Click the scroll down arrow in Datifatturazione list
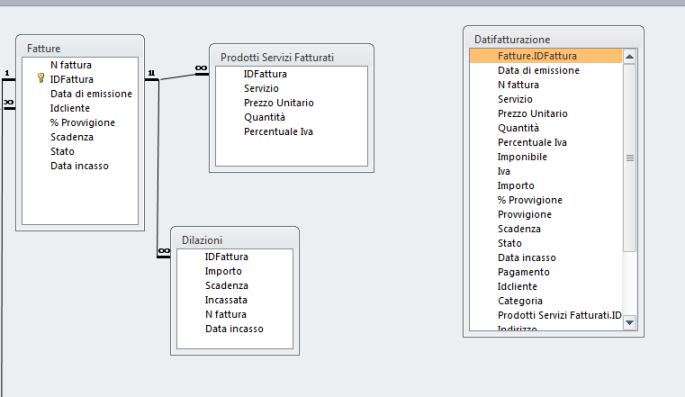 (630, 322)
